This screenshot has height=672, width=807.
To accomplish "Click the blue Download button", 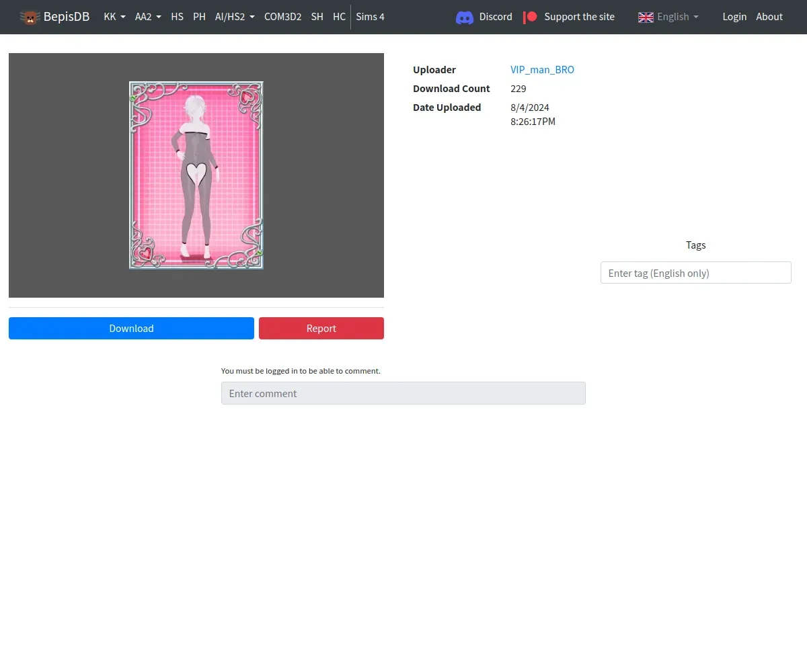I will click(x=131, y=329).
